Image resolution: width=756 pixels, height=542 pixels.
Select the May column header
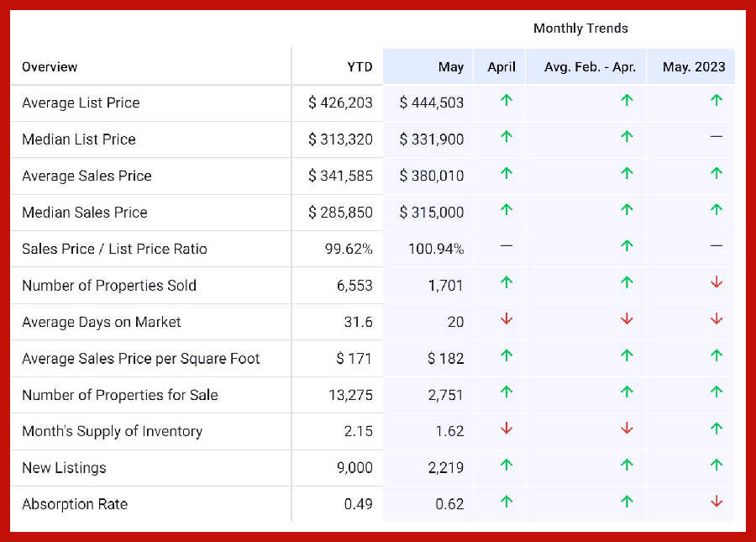[451, 67]
